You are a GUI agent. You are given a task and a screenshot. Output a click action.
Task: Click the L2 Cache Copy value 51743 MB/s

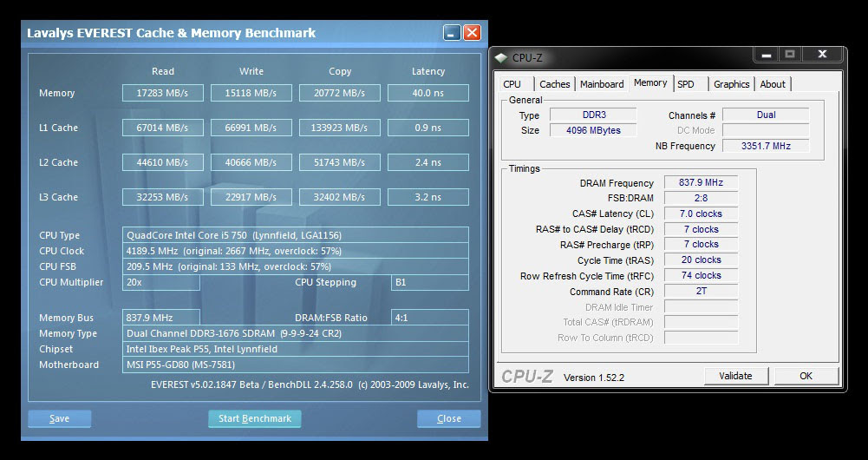tap(340, 162)
